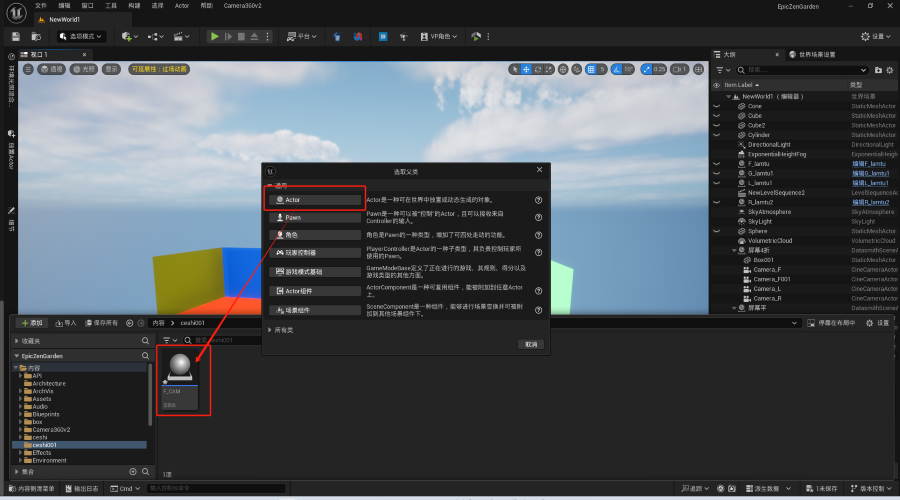Click the red-blue magnet icon in toolbar
The width and height of the screenshot is (900, 500).
click(x=358, y=37)
